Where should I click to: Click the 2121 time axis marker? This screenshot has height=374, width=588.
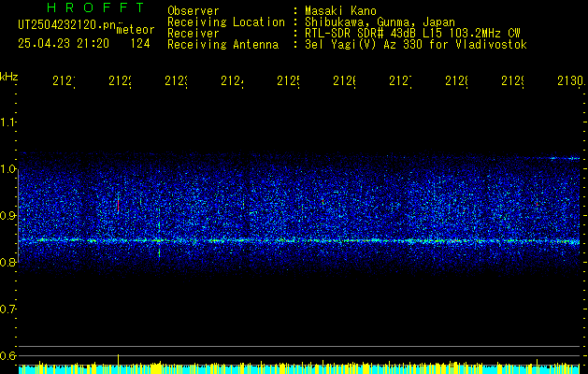click(64, 81)
